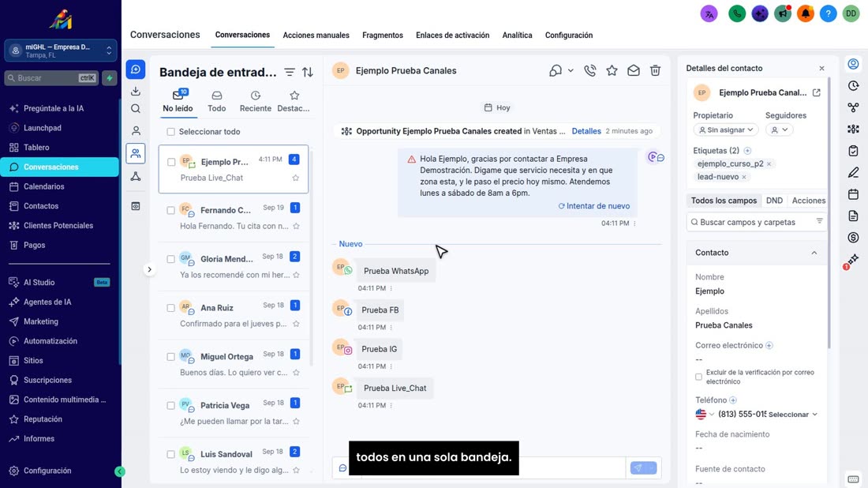Open contact in new window icon
Viewport: 868px width, 488px height.
[x=817, y=92]
